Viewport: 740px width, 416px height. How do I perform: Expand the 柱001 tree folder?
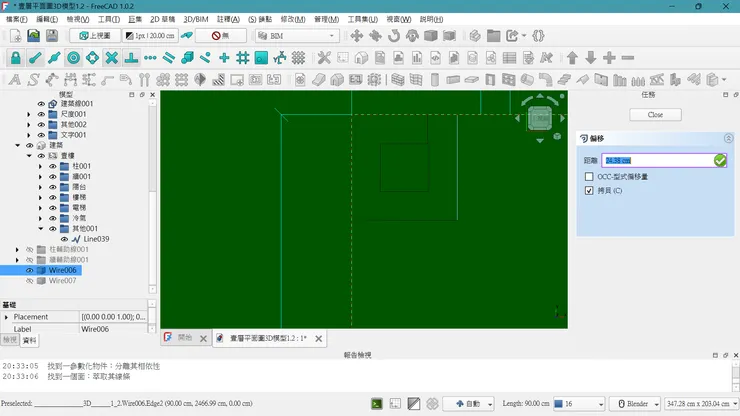(40, 166)
